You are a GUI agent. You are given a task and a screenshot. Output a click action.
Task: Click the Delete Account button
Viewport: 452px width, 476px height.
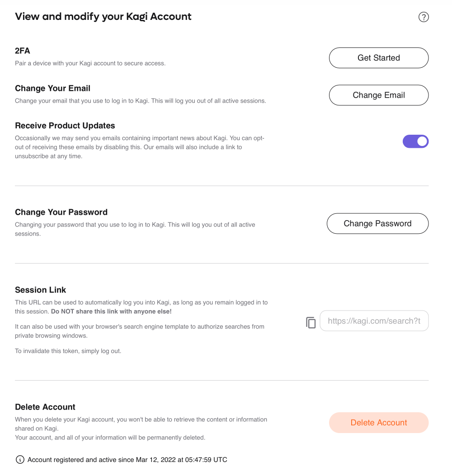coord(378,422)
